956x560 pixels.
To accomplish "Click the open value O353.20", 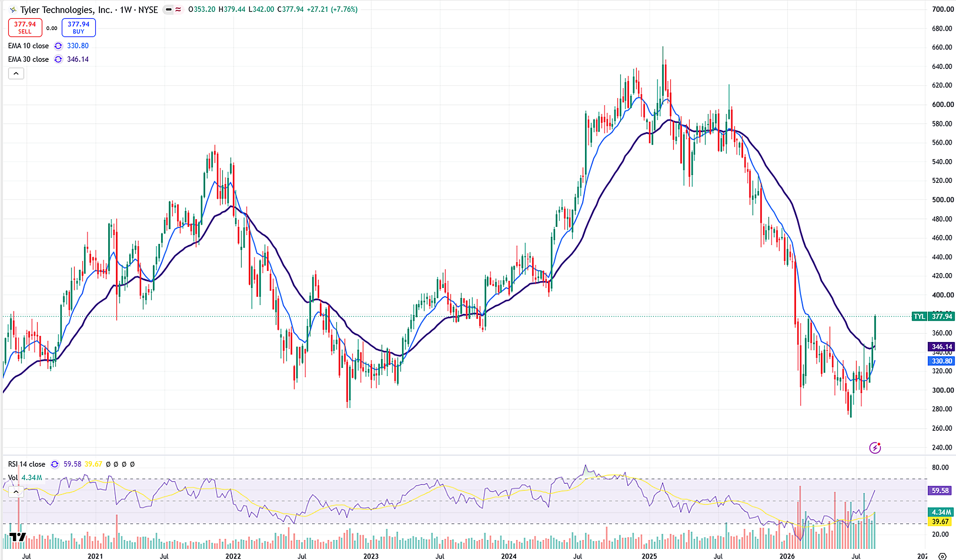I will [x=202, y=9].
